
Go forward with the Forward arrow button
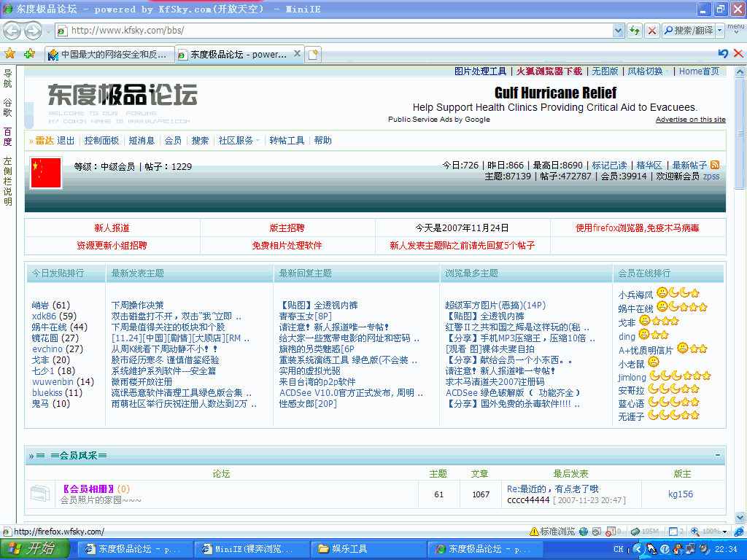pyautogui.click(x=32, y=31)
